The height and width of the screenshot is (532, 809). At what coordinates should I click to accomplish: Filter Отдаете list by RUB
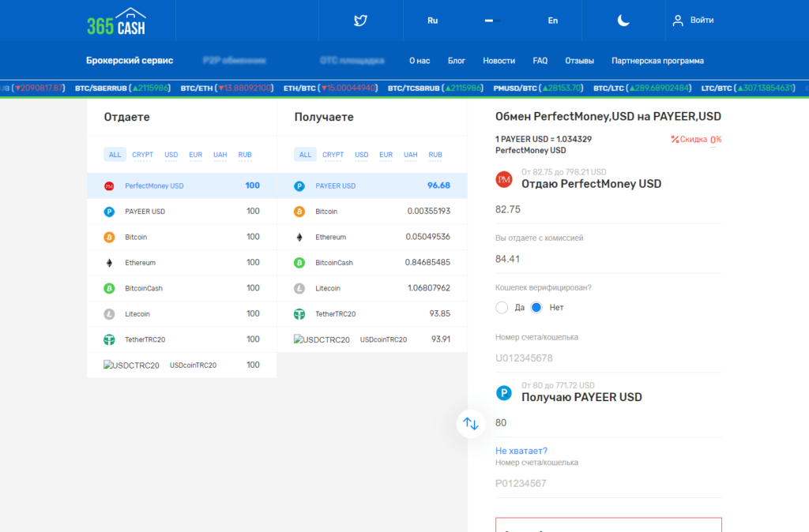point(245,155)
